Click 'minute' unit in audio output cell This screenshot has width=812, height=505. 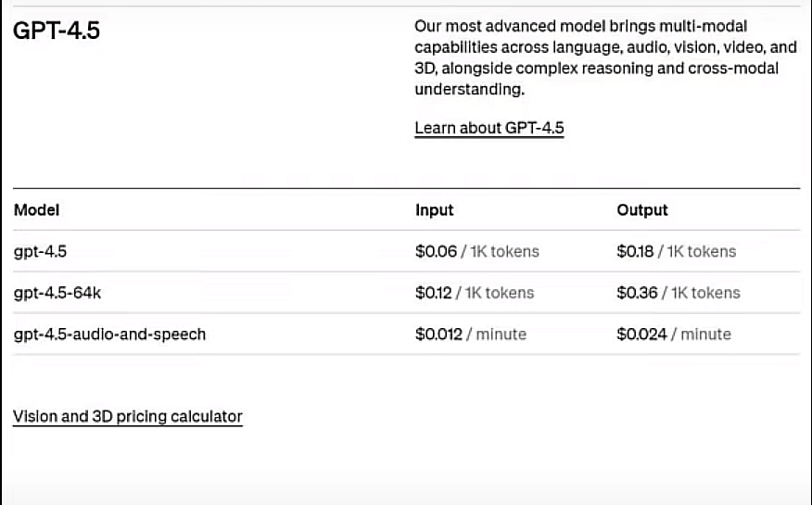(x=705, y=335)
